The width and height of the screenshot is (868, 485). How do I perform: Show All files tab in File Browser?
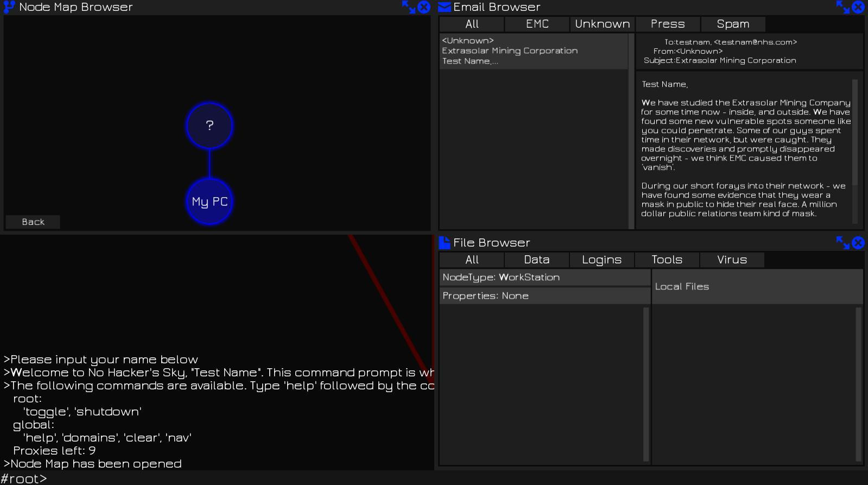(472, 260)
